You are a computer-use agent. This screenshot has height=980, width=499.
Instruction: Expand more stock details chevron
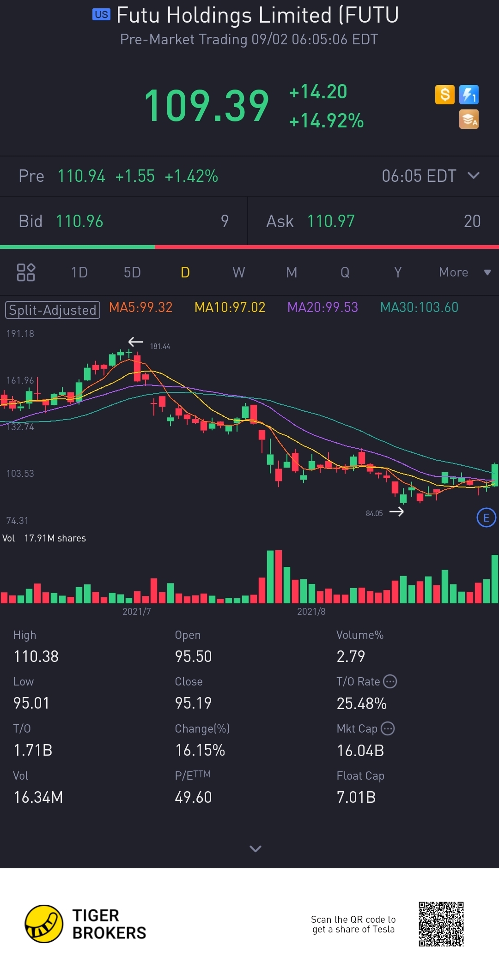[256, 848]
